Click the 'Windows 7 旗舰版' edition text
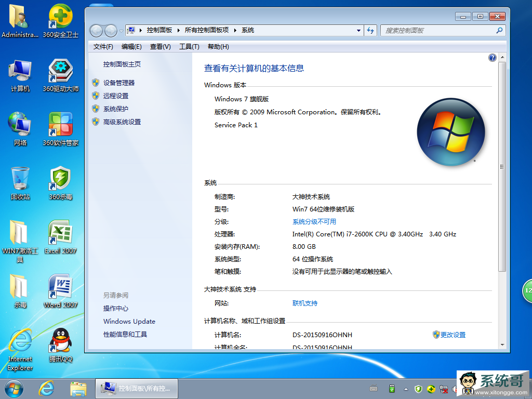 point(242,99)
